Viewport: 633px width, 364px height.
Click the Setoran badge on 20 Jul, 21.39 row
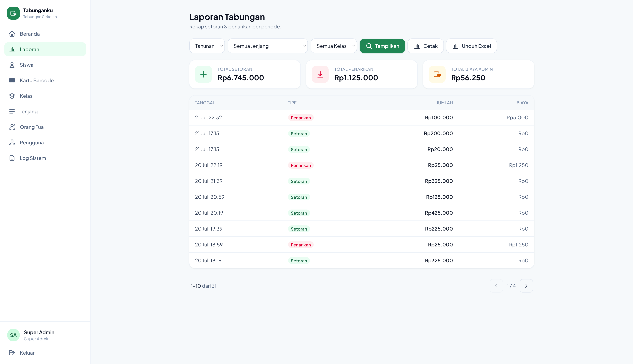coord(299,181)
